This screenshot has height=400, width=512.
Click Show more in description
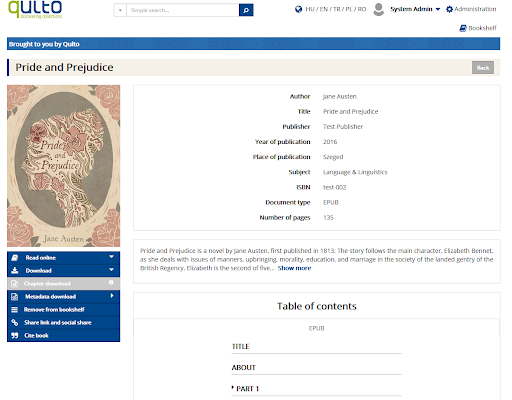tap(294, 268)
